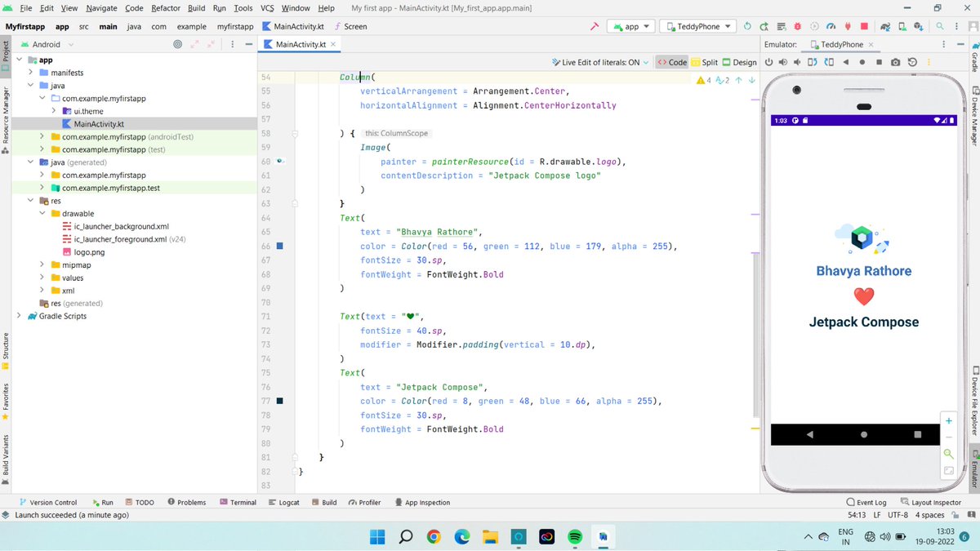Open Chrome from the Windows taskbar
The width and height of the screenshot is (980, 551).
(x=434, y=536)
